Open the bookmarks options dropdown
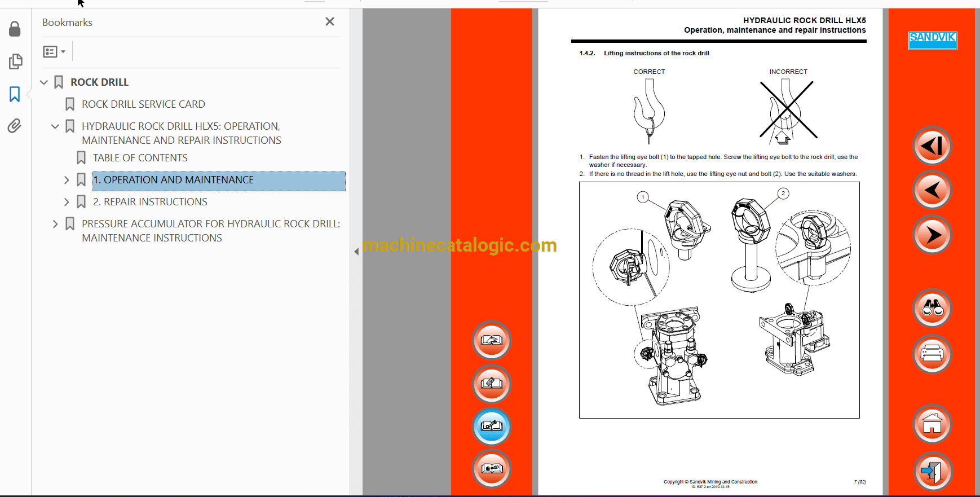This screenshot has width=980, height=497. coord(54,52)
